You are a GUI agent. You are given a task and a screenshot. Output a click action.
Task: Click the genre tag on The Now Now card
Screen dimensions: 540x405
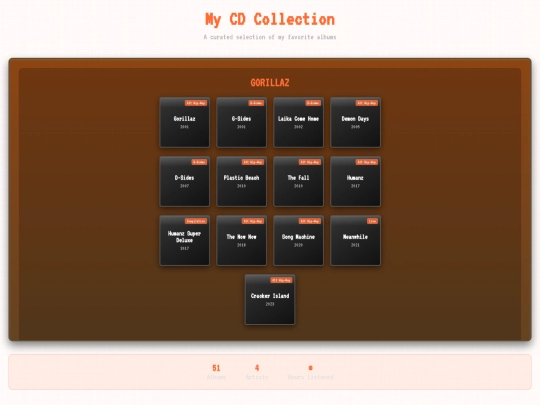(253, 221)
